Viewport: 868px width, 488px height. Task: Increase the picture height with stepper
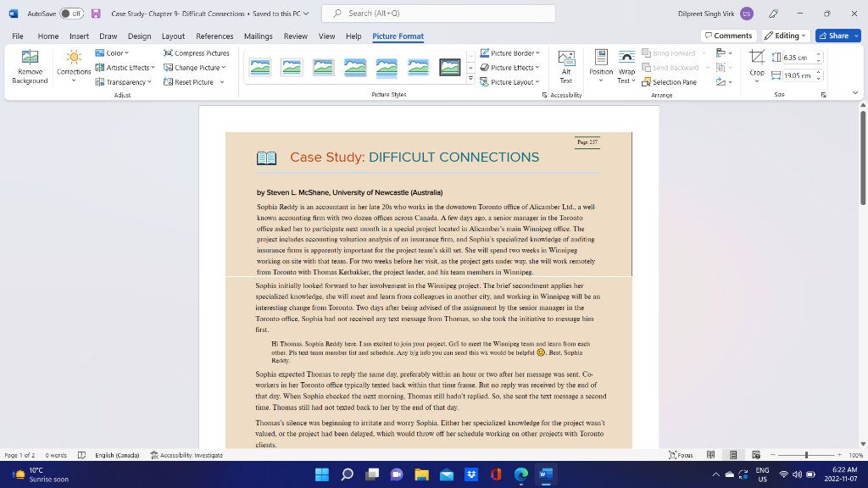[x=819, y=55]
